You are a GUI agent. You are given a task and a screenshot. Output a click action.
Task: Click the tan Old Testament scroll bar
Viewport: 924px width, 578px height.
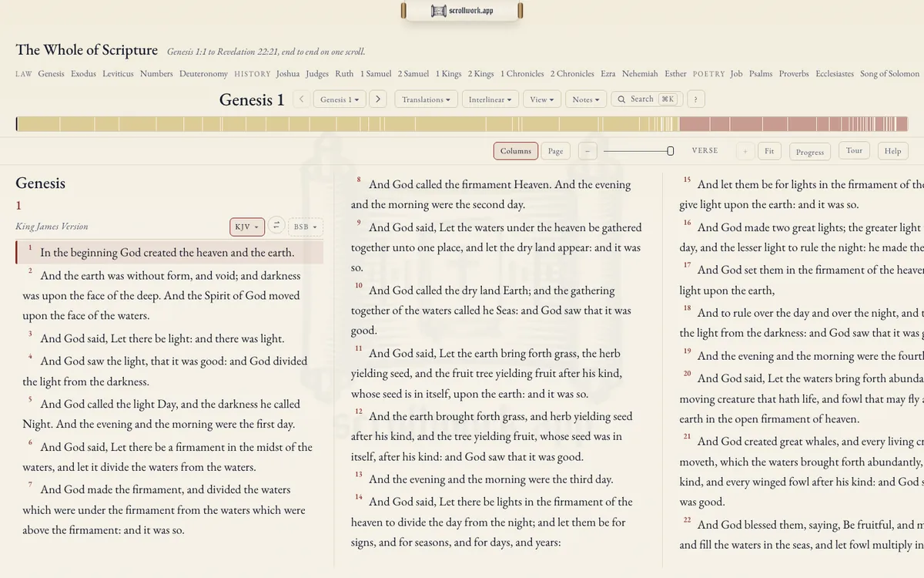click(347, 124)
